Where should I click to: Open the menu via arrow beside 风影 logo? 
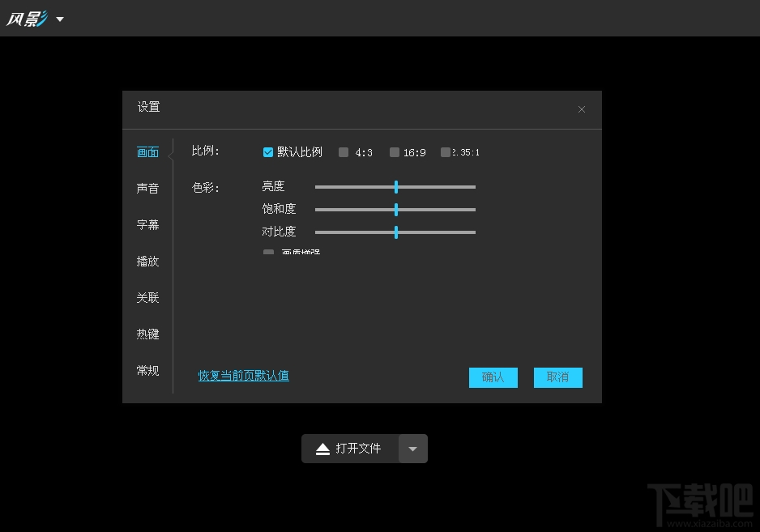[58, 19]
